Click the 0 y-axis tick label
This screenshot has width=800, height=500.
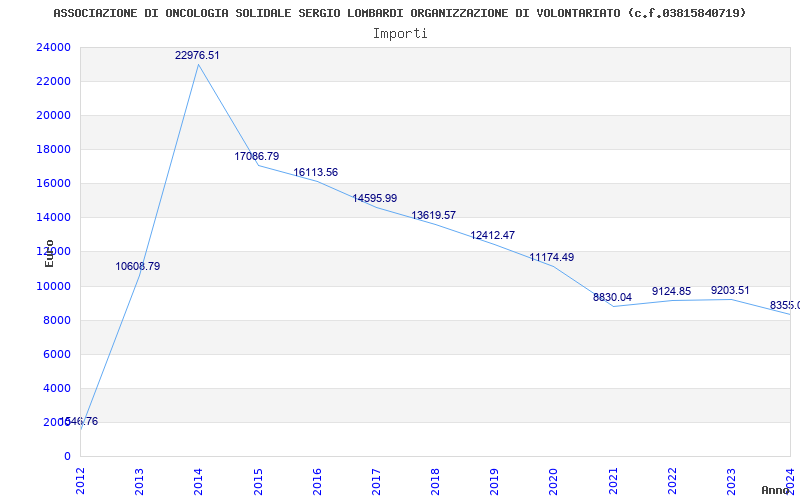click(67, 457)
